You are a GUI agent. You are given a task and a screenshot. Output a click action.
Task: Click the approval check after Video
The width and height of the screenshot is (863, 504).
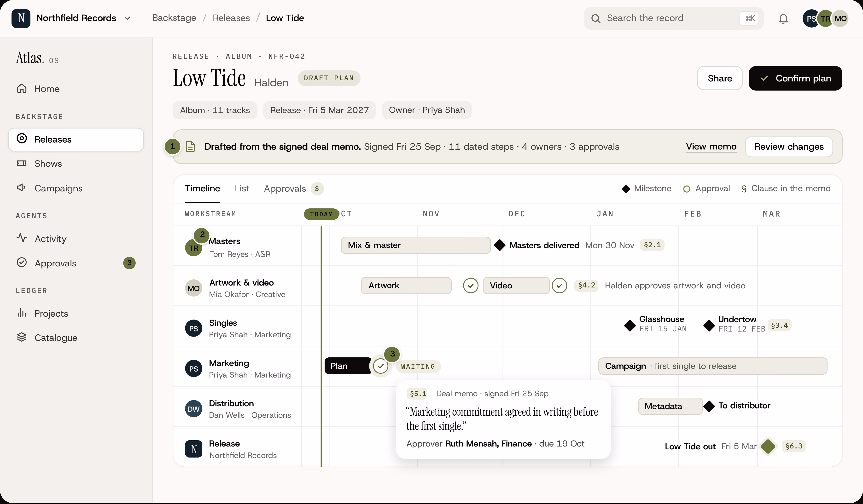[x=559, y=285]
